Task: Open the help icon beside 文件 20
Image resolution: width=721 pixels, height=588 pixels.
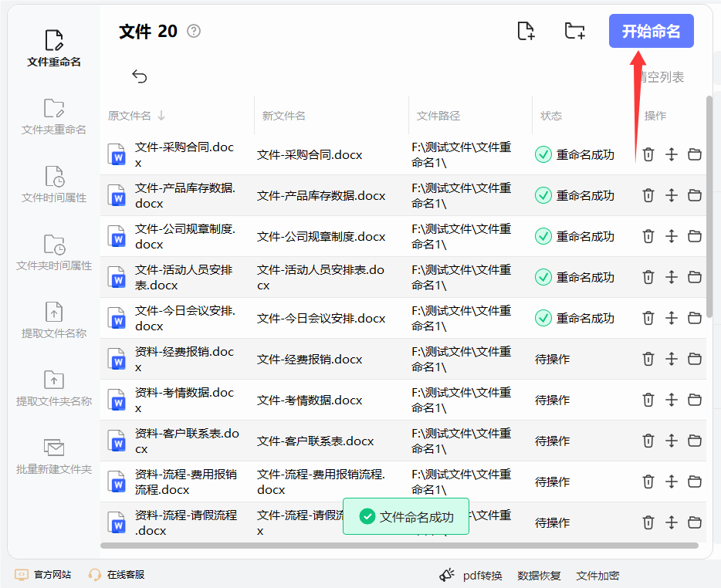Action: click(x=194, y=31)
